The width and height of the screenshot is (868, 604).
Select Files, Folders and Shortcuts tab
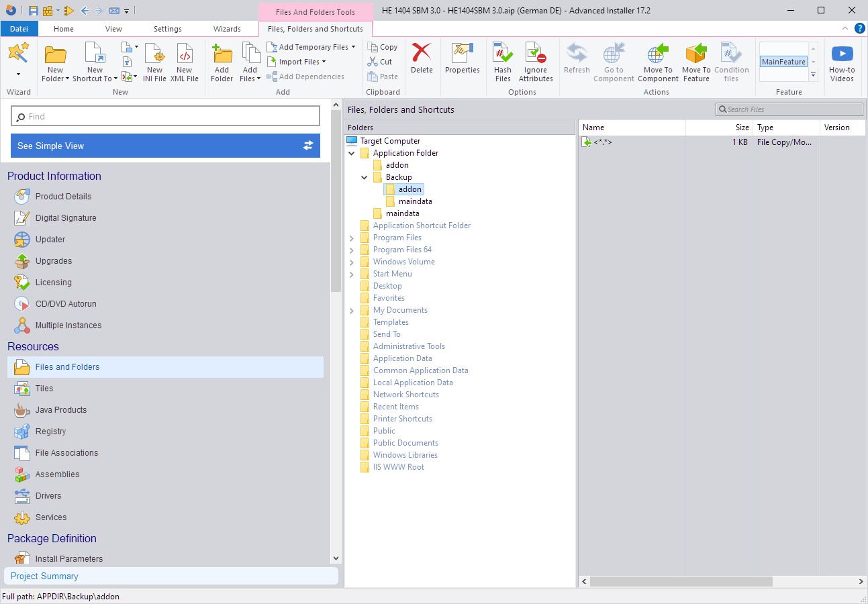click(x=316, y=29)
